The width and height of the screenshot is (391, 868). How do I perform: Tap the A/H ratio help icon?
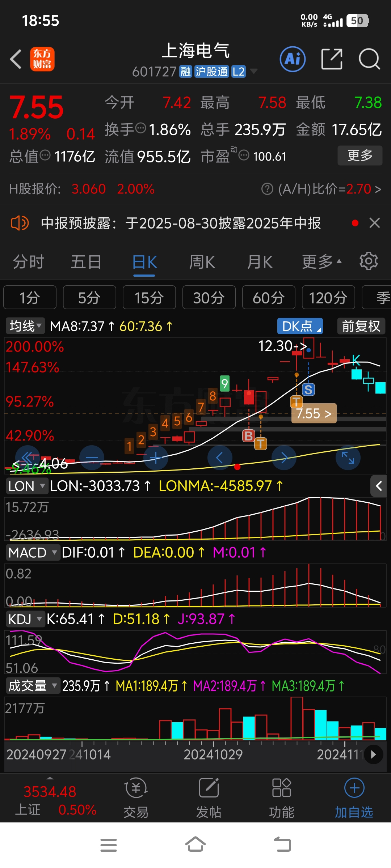click(267, 189)
